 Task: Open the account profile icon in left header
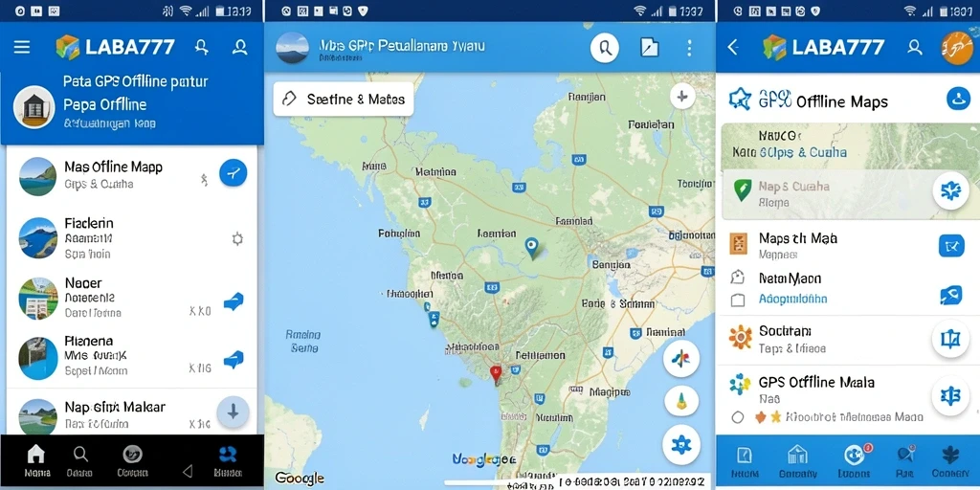(x=240, y=48)
